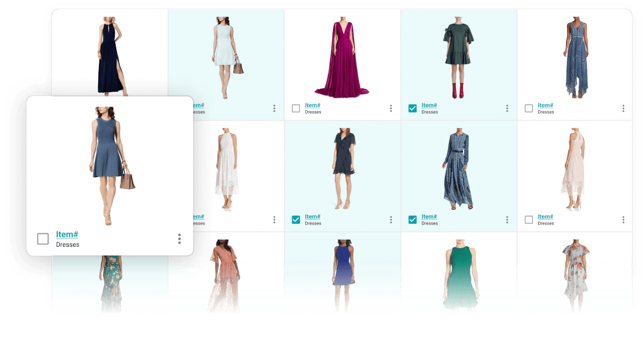644x345 pixels.
Task: Open more options for the magenta gown
Action: (x=391, y=108)
